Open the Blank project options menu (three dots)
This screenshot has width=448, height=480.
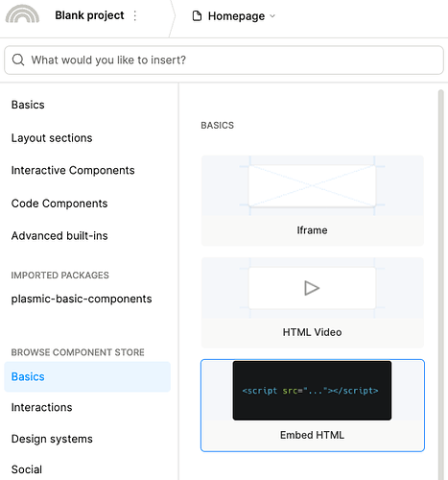pos(135,15)
